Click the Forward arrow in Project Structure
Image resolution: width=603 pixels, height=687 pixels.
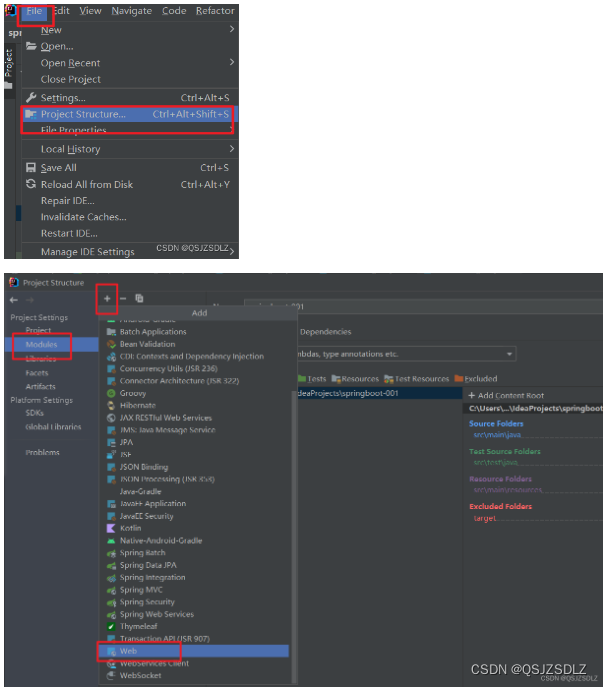pyautogui.click(x=30, y=300)
